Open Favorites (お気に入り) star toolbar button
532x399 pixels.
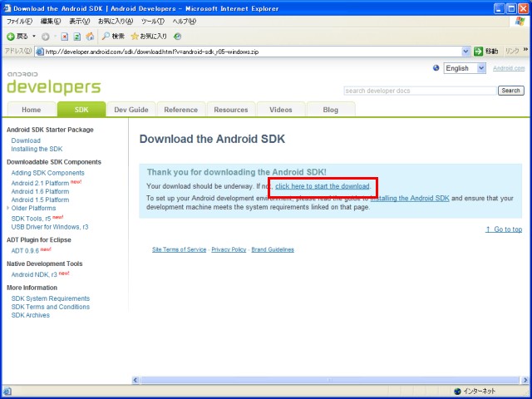(x=149, y=37)
